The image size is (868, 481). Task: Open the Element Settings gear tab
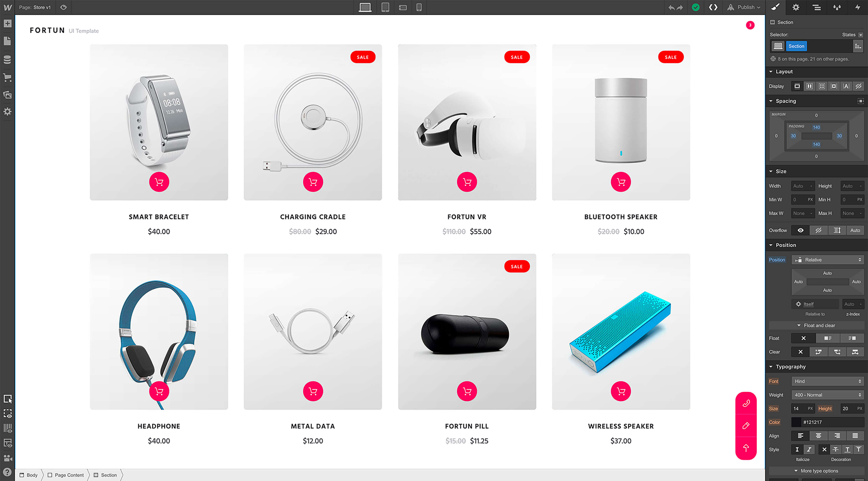(x=796, y=7)
